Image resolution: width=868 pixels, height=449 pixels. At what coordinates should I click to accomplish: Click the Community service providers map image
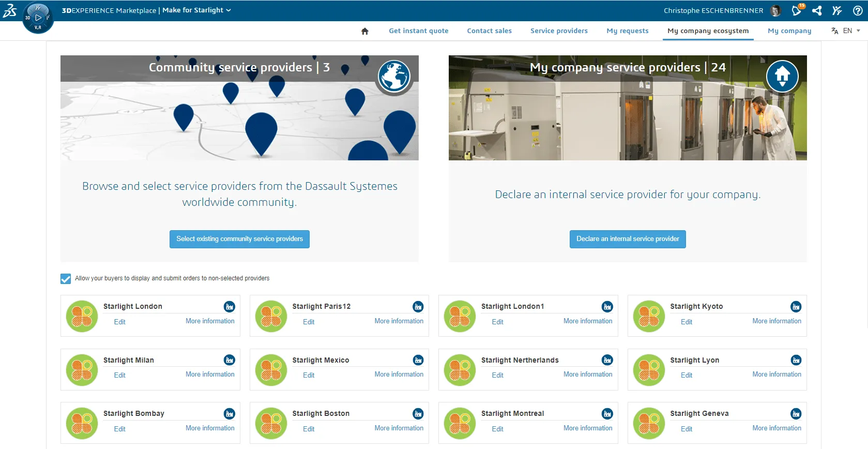tap(239, 108)
